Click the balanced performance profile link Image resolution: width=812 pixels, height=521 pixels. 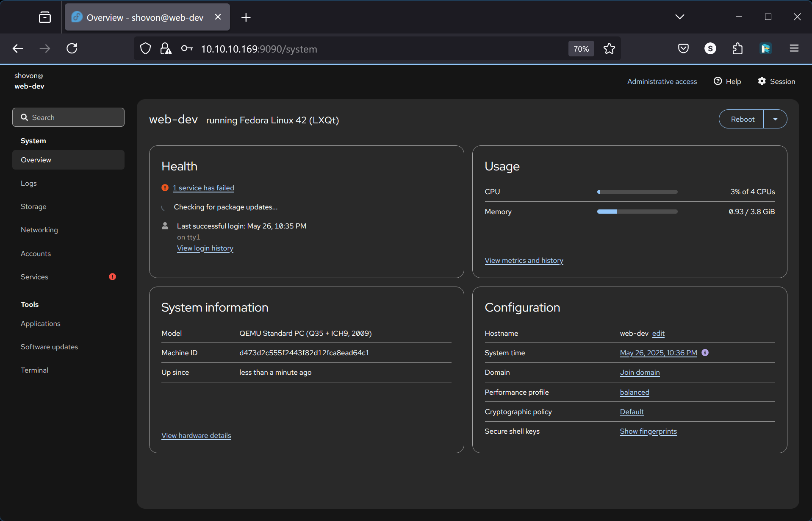[x=635, y=392]
